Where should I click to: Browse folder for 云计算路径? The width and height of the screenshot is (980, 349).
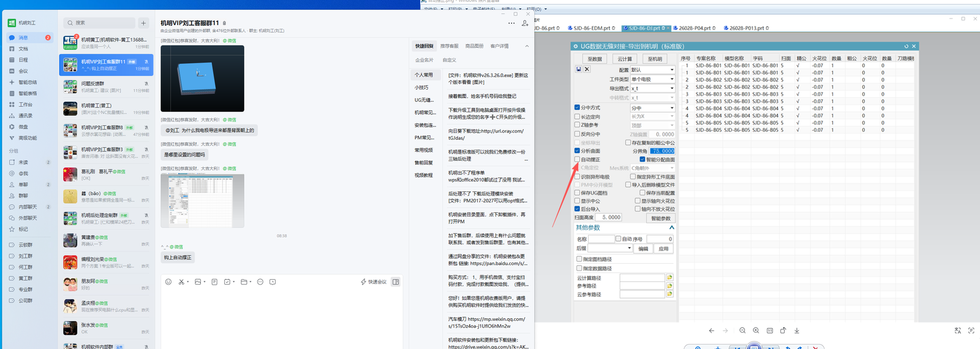click(x=669, y=277)
